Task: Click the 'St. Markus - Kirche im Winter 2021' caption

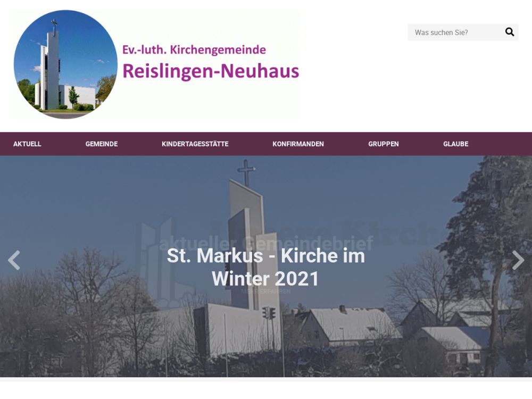Action: (265, 267)
